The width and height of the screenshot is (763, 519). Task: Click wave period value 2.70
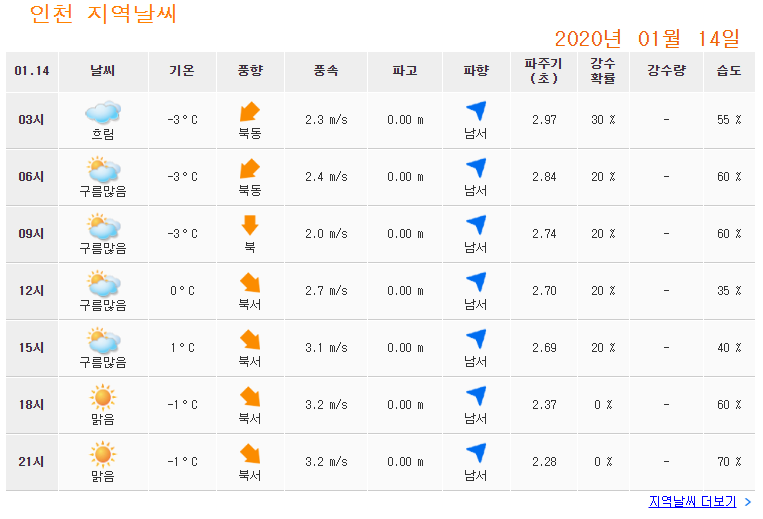(x=544, y=291)
